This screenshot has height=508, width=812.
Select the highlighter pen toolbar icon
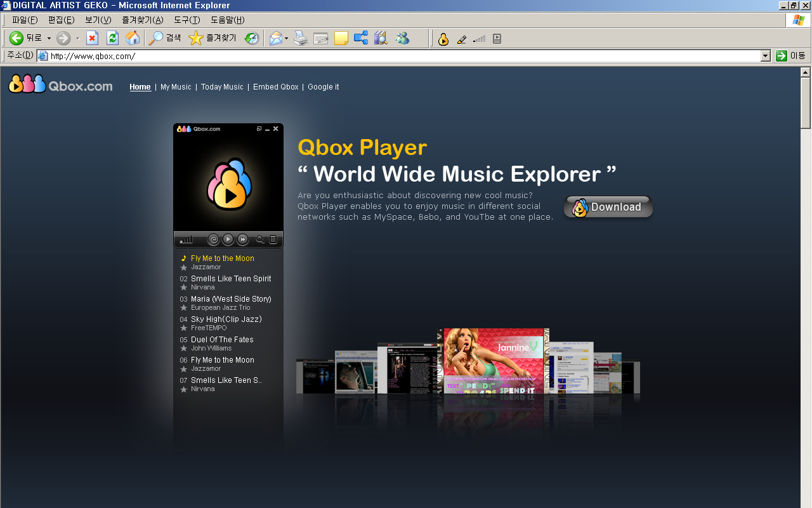[x=462, y=39]
